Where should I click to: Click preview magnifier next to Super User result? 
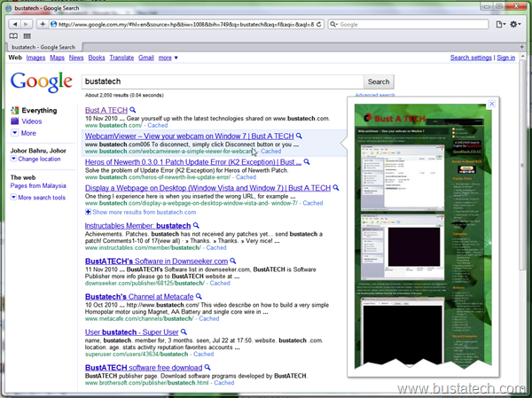coord(184,332)
